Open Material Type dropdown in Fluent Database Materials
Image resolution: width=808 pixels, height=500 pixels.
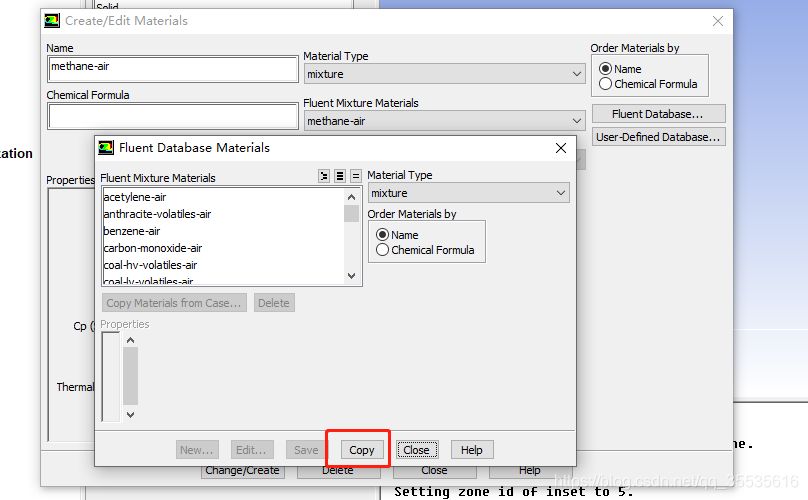pyautogui.click(x=468, y=193)
